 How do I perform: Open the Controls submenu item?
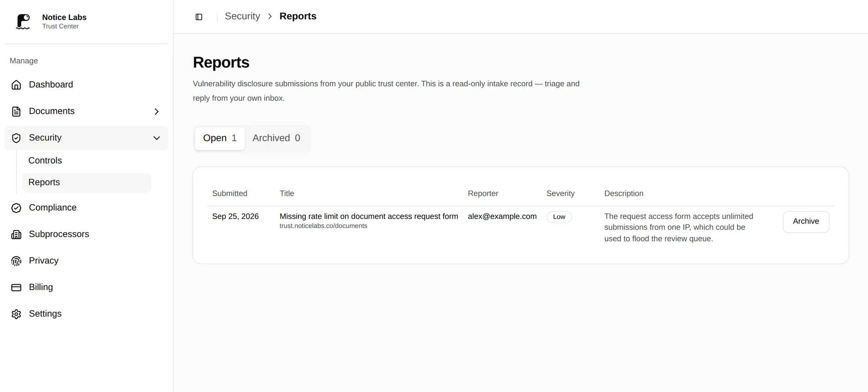point(45,161)
